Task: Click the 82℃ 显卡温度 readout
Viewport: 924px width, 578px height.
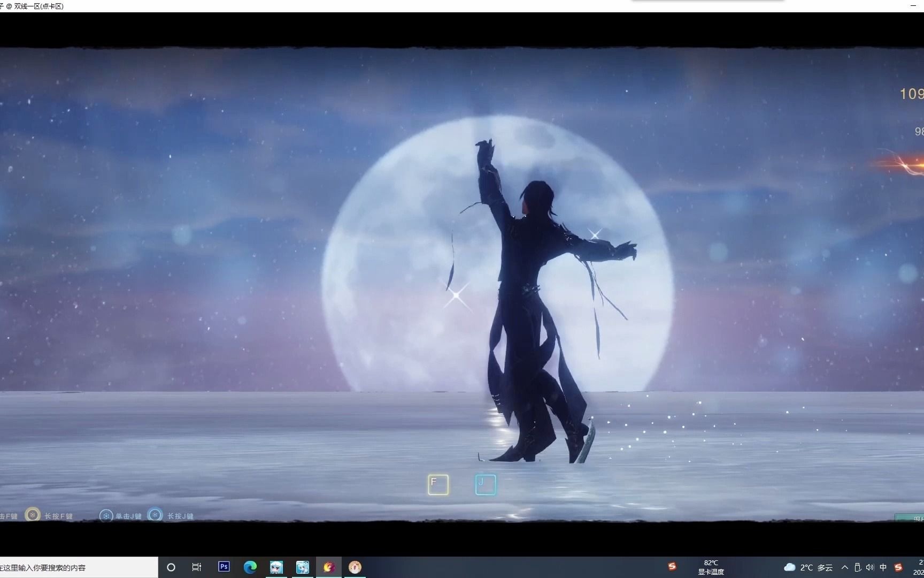Action: [x=711, y=567]
